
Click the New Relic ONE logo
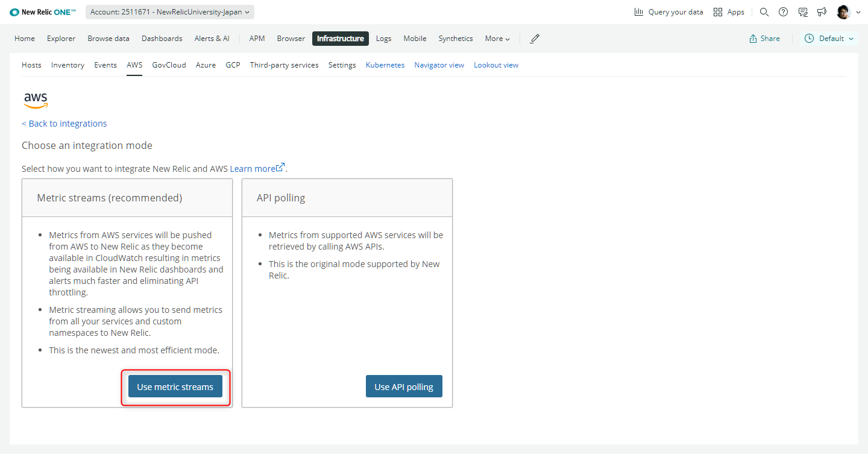point(43,12)
